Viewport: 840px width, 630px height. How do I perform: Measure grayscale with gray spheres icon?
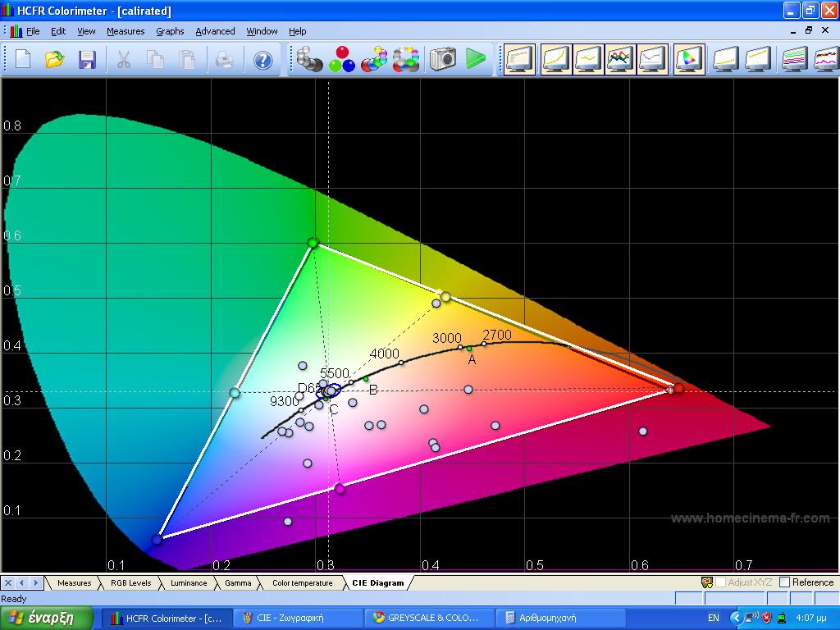(309, 59)
